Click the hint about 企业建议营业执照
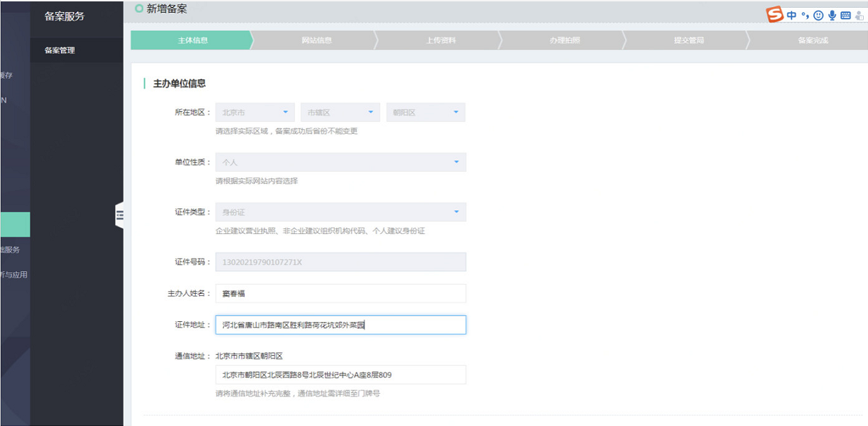The height and width of the screenshot is (426, 868). 320,231
